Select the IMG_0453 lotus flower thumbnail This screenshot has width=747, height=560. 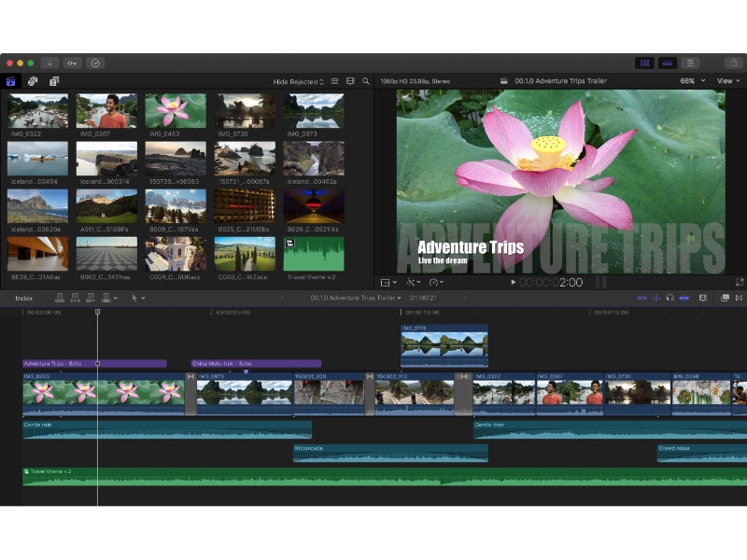coord(176,111)
